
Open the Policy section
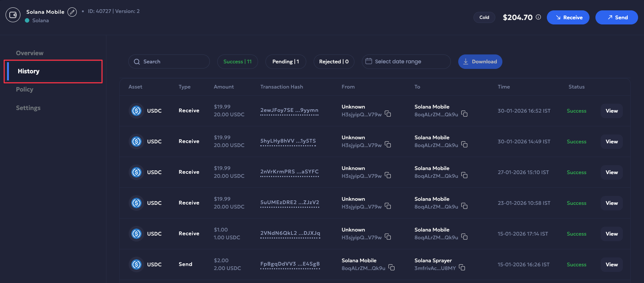[24, 89]
